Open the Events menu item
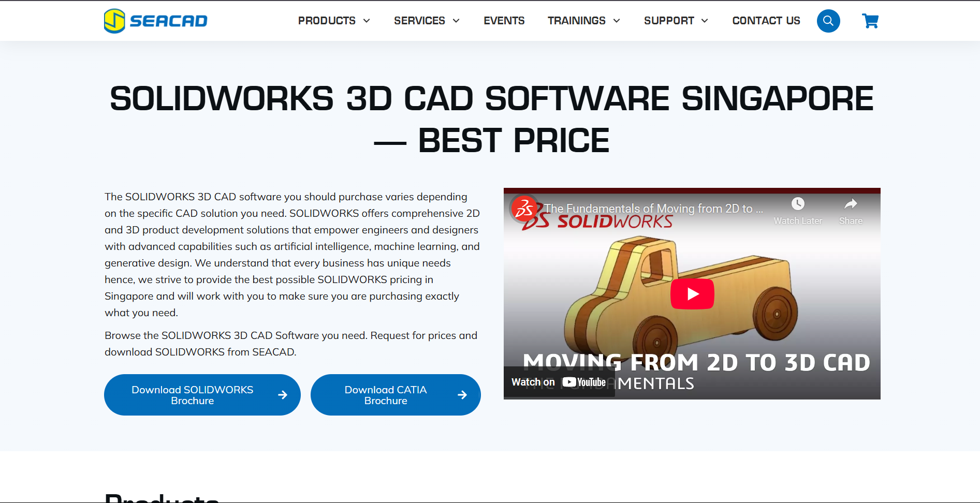Viewport: 980px width, 503px height. [x=504, y=21]
